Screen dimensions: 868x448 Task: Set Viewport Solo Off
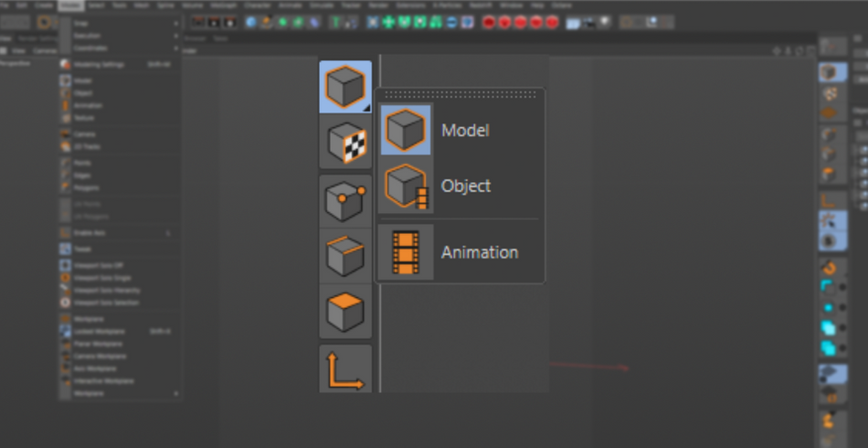coord(120,265)
